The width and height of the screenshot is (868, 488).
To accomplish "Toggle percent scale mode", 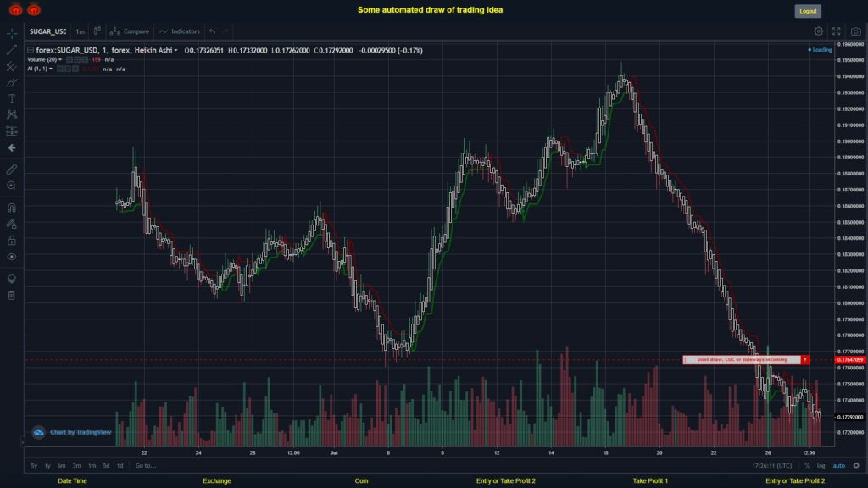I will click(807, 465).
